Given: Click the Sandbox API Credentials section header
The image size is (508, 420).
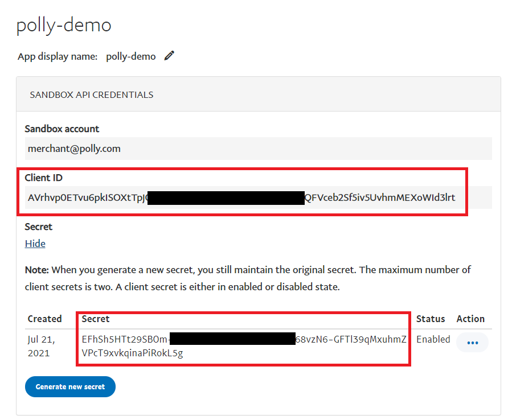Looking at the screenshot, I should [91, 94].
